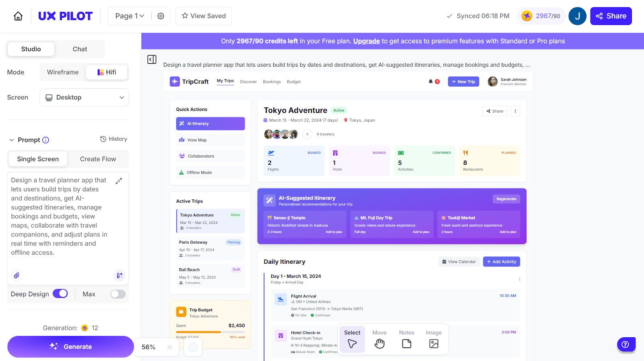Click the AI-Suggested Itinerary wand icon
The height and width of the screenshot is (361, 644).
269,200
